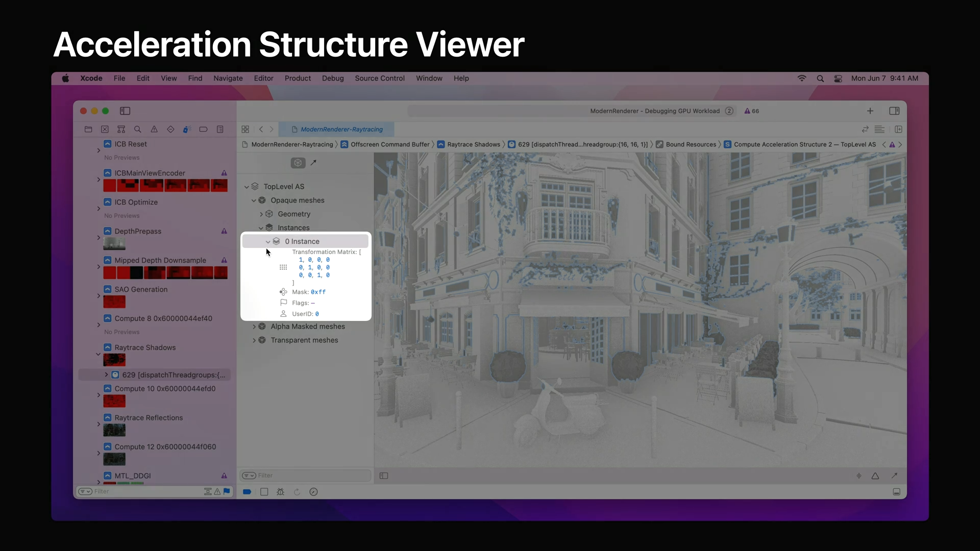Viewport: 980px width, 551px height.
Task: Select 629 dispatchThreadgroups item in navigator
Action: (x=174, y=375)
